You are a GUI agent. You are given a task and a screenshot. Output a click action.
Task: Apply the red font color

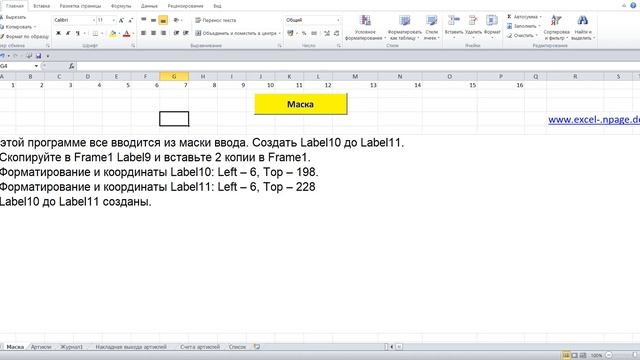click(127, 33)
